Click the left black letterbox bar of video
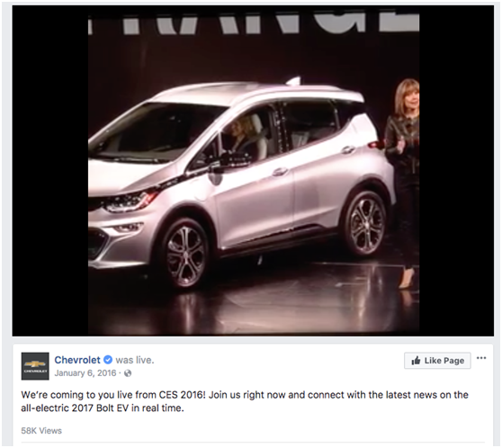The image size is (502, 448). (50, 171)
